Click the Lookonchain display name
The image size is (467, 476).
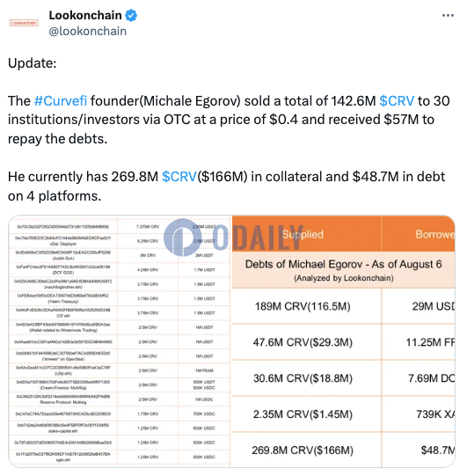[85, 15]
